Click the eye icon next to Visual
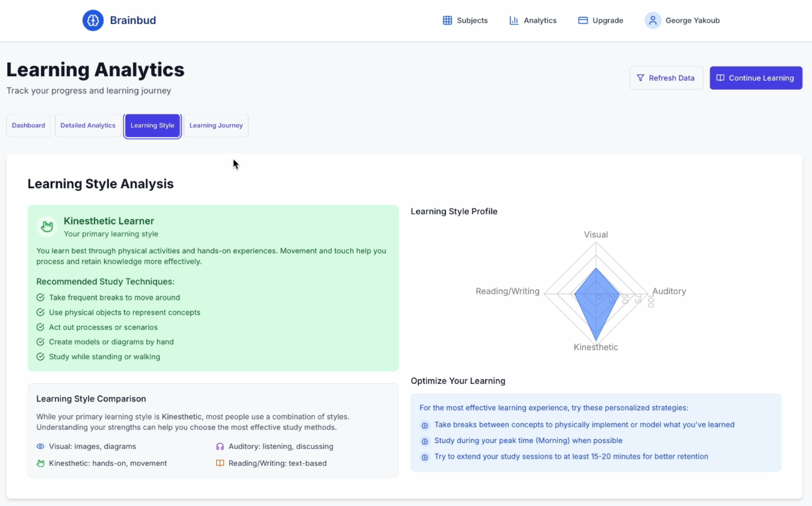 click(40, 446)
